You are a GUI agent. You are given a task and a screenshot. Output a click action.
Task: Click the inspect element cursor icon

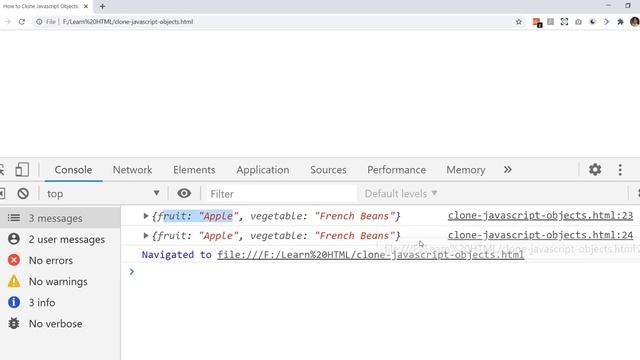click(2, 169)
